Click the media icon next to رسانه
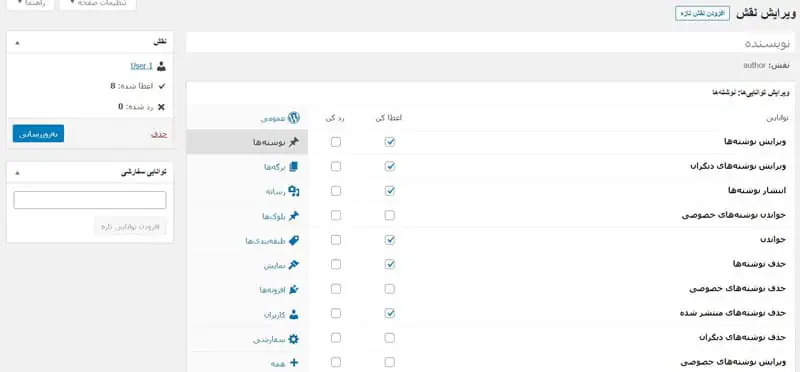This screenshot has width=800, height=372. point(293,191)
